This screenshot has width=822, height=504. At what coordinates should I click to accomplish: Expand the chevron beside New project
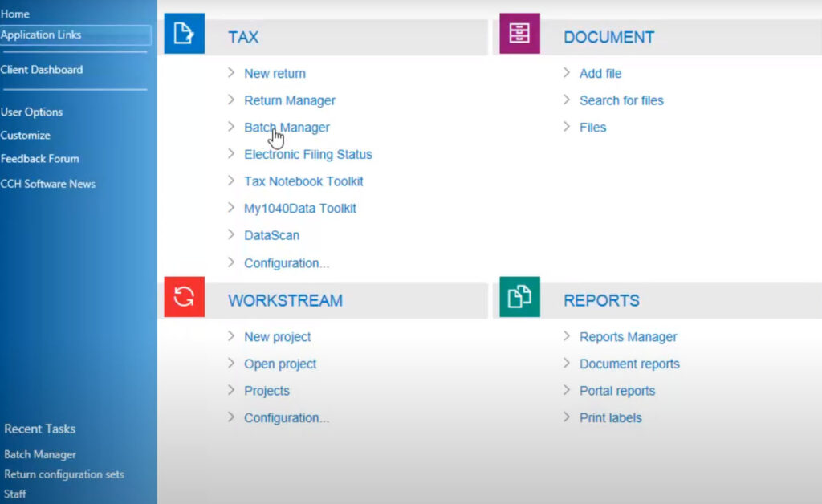tap(231, 336)
